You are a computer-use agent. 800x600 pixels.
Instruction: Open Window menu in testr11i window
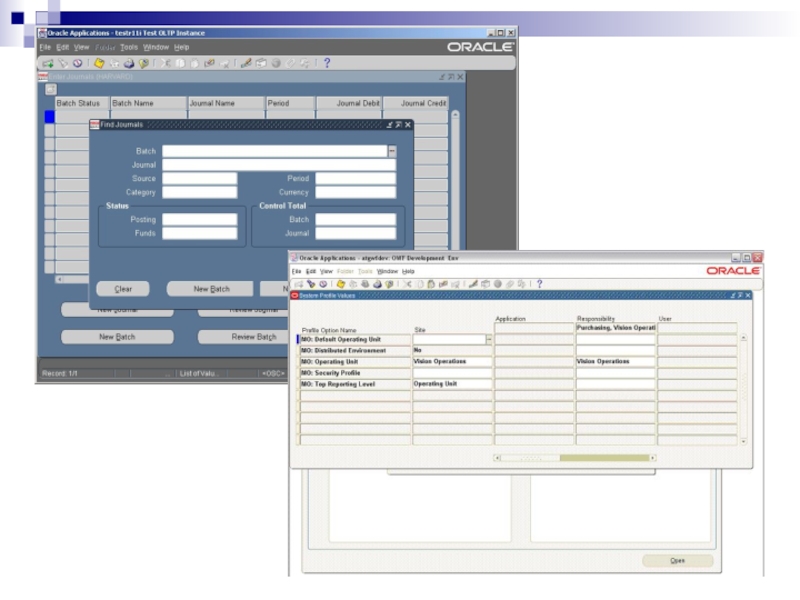coord(156,47)
